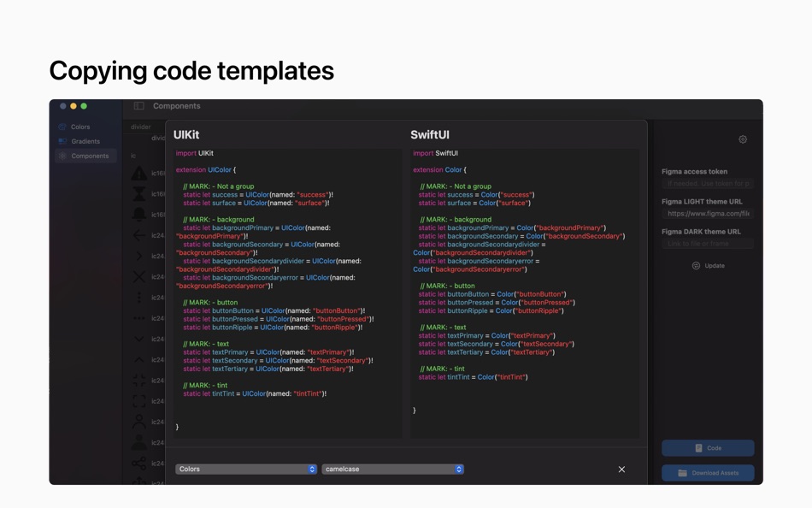Screen dimensions: 812x508
Task: Click the UIKit 'static let tintTint' line
Action: pyautogui.click(x=255, y=394)
